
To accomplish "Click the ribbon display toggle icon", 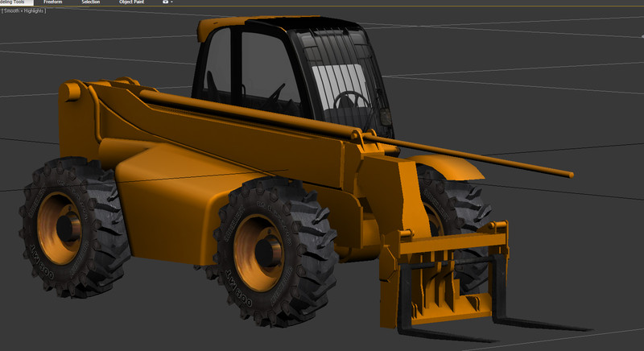I will click(x=165, y=2).
